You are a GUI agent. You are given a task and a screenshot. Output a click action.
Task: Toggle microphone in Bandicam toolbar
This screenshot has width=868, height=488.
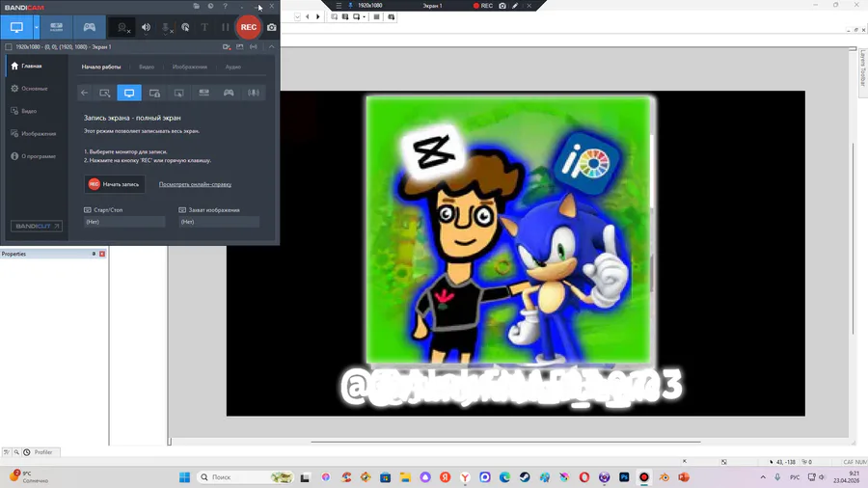(x=166, y=27)
